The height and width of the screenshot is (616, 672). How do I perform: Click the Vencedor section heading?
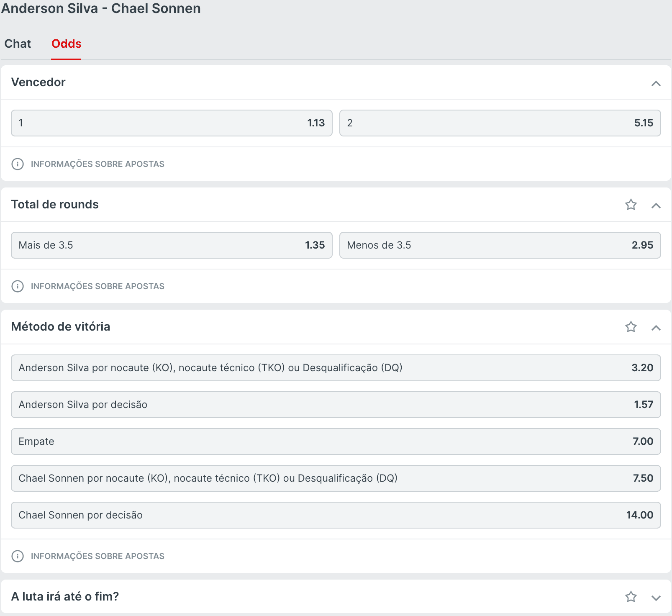click(38, 82)
